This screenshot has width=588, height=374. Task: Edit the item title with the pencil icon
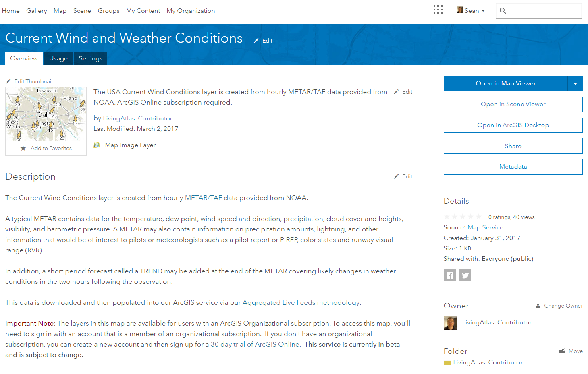click(257, 40)
